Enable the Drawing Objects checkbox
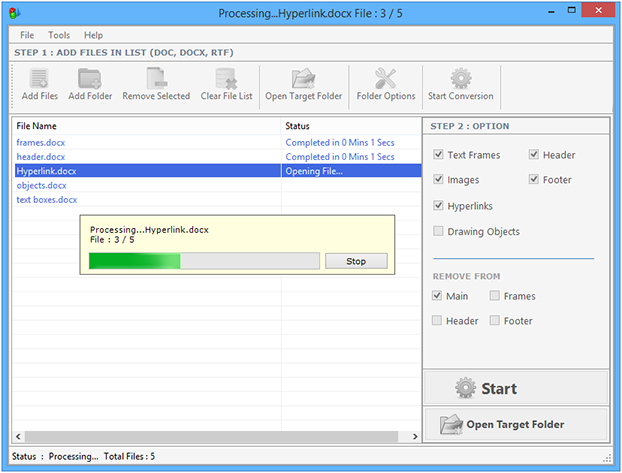 pyautogui.click(x=438, y=231)
